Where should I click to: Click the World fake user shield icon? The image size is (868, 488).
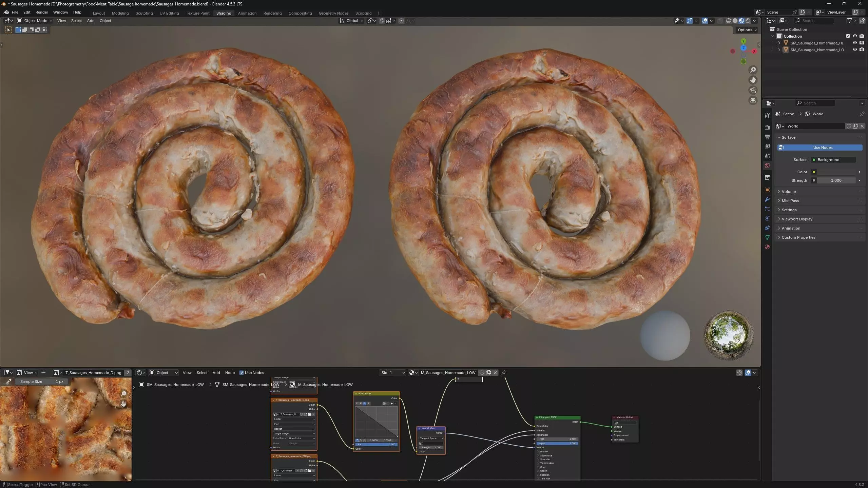point(849,126)
